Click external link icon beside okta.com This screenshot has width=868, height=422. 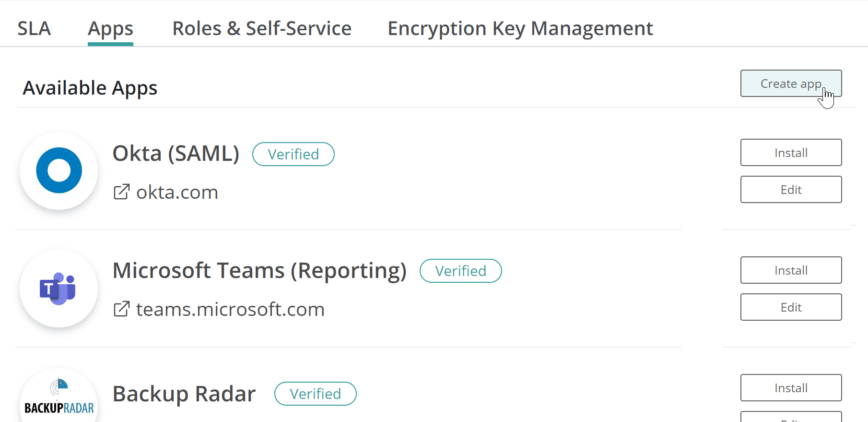[x=121, y=192]
